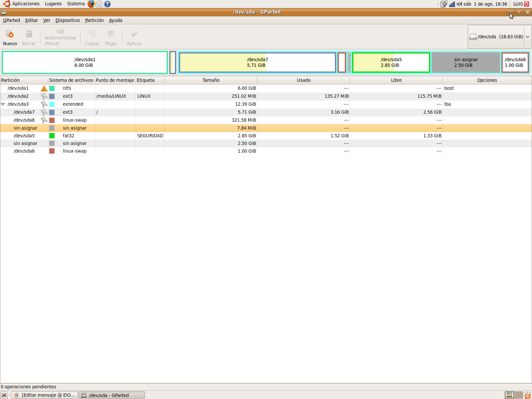The image size is (532, 399).
Task: Click the green fat32 color swatch
Action: pyautogui.click(x=52, y=136)
